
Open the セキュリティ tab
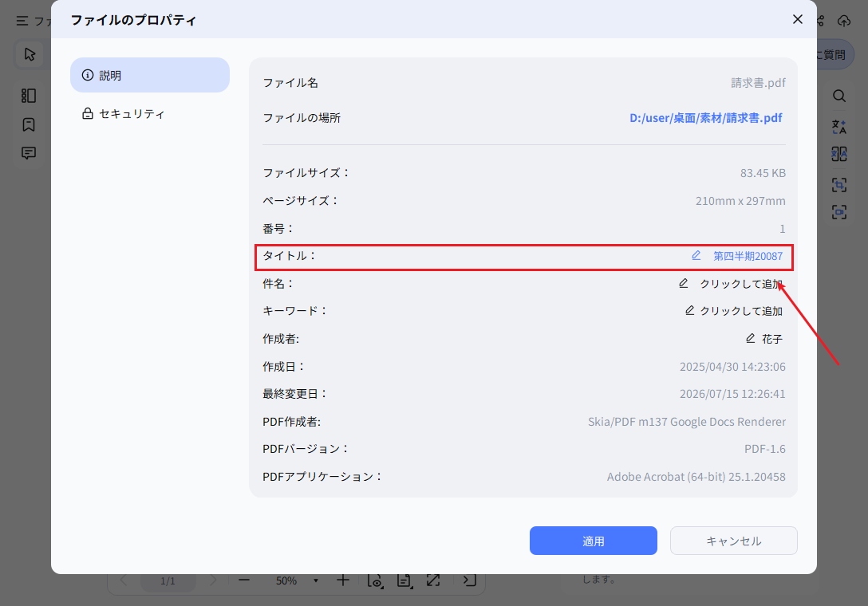149,113
